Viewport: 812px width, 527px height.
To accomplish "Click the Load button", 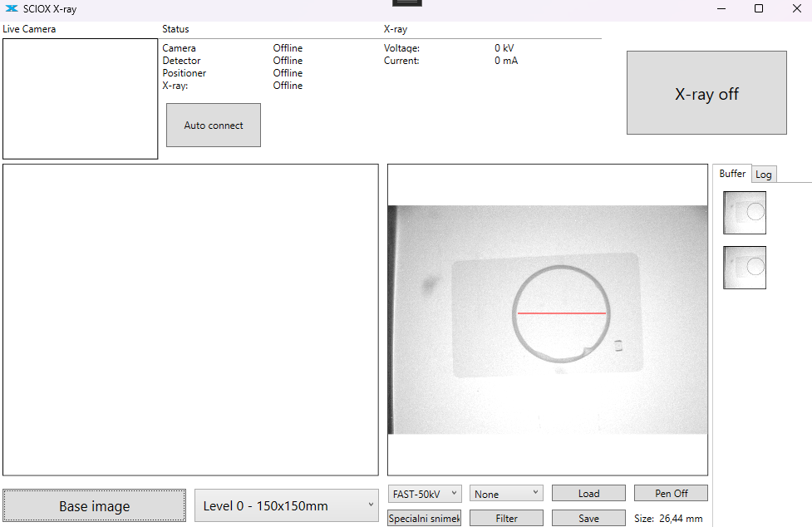I will (588, 494).
